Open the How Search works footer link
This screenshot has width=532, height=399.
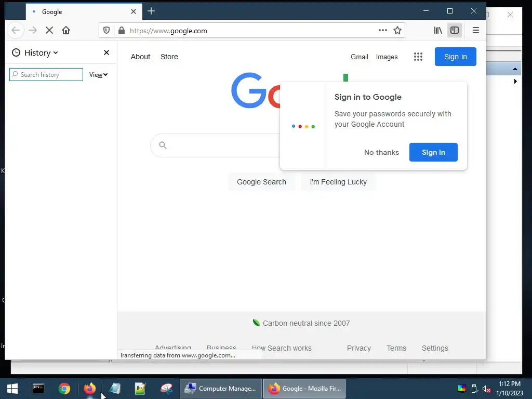(282, 348)
